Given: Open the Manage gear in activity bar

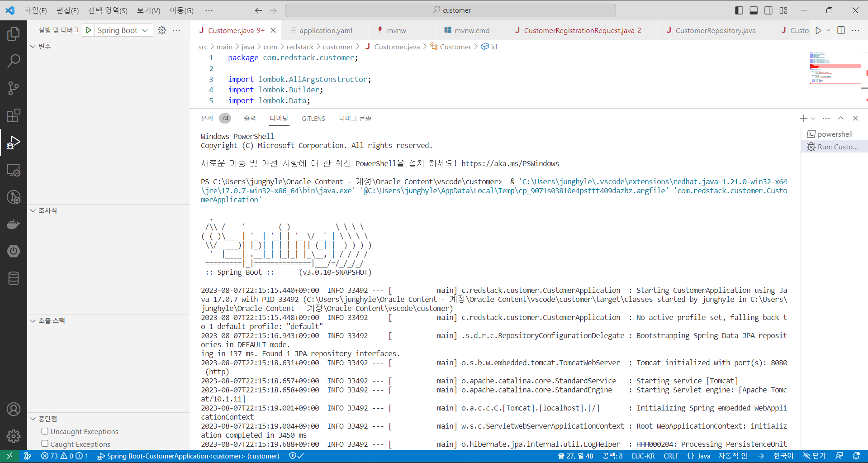Looking at the screenshot, I should click(x=14, y=436).
